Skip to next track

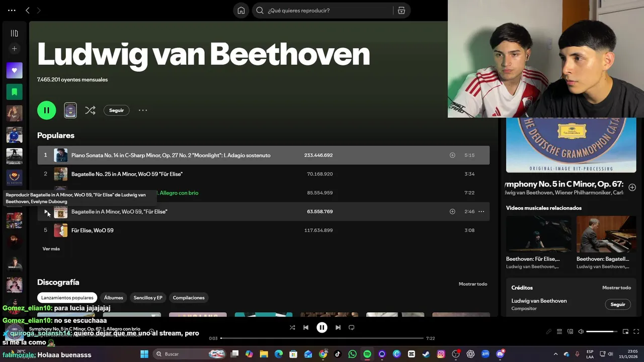pyautogui.click(x=338, y=327)
